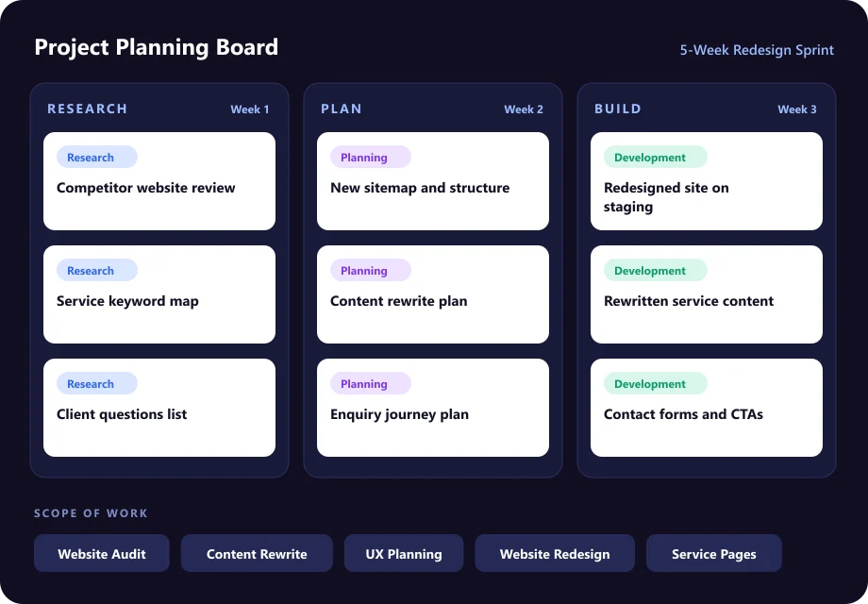Click Research tag on Competitor website review

[x=97, y=157]
